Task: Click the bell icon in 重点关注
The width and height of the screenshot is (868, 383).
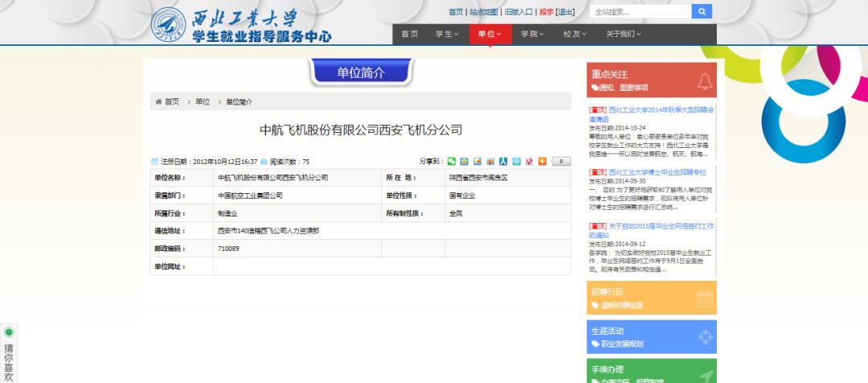Action: click(x=704, y=81)
